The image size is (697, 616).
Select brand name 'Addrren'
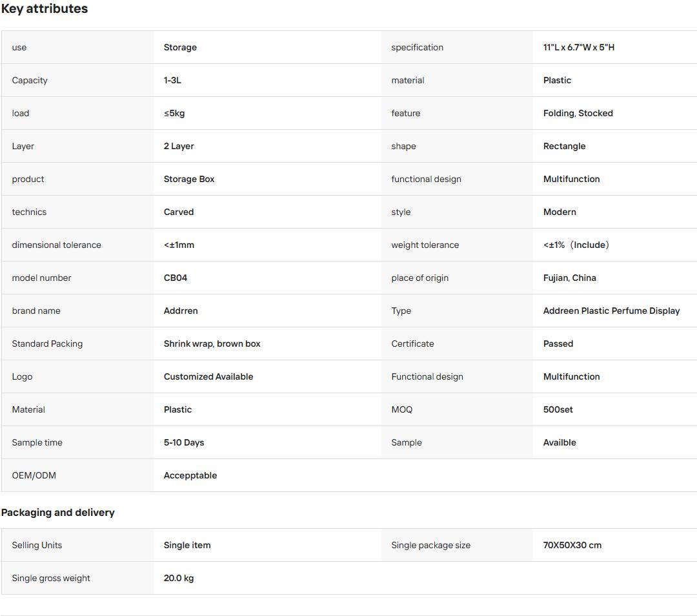pos(181,311)
